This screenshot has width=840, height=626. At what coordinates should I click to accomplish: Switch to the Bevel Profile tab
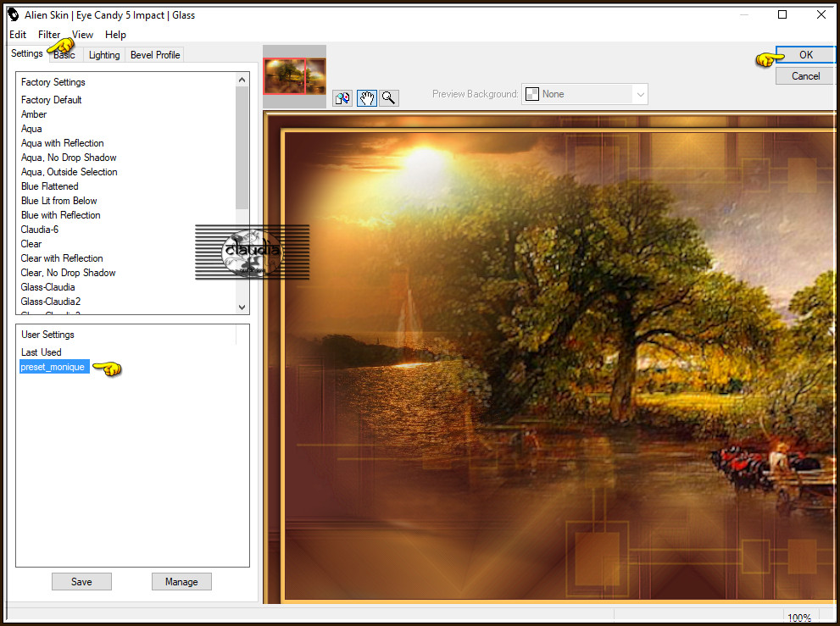tap(155, 55)
